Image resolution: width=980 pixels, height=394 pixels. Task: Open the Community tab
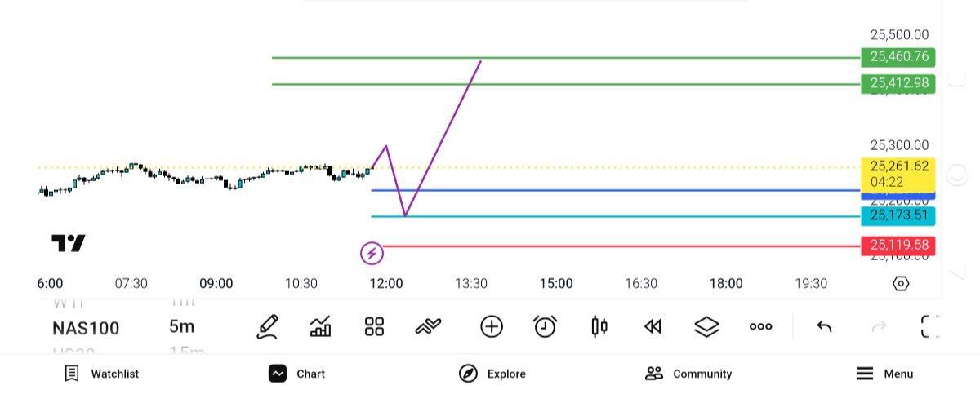[x=688, y=374]
